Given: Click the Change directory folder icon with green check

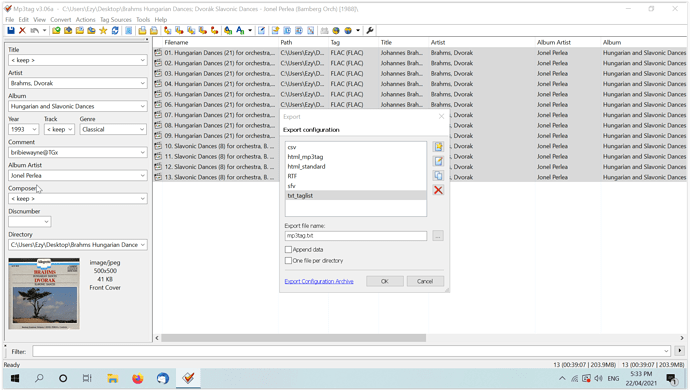Looking at the screenshot, I should click(56, 30).
